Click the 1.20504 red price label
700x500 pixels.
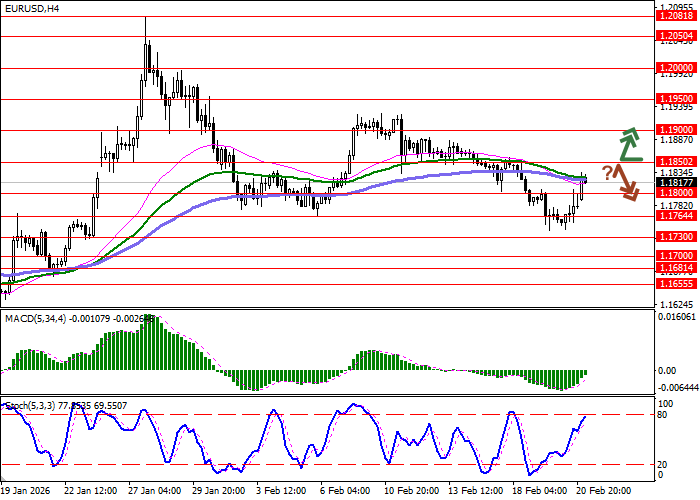[677, 36]
